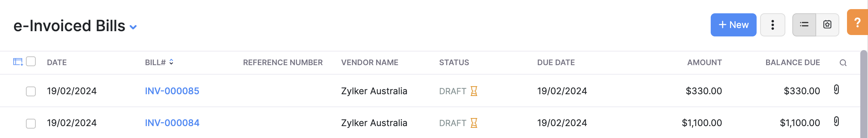The image size is (868, 138).
Task: Click the + New button
Action: point(733,25)
